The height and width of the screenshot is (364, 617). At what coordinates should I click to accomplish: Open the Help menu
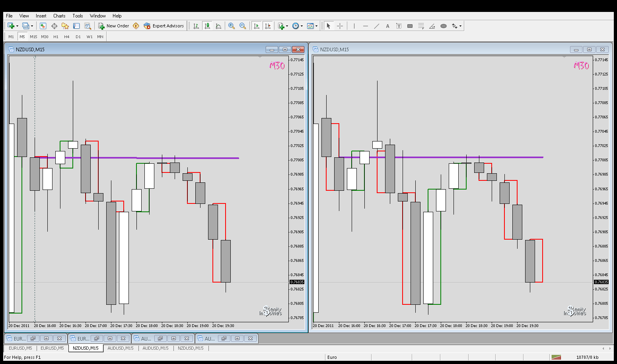point(117,16)
